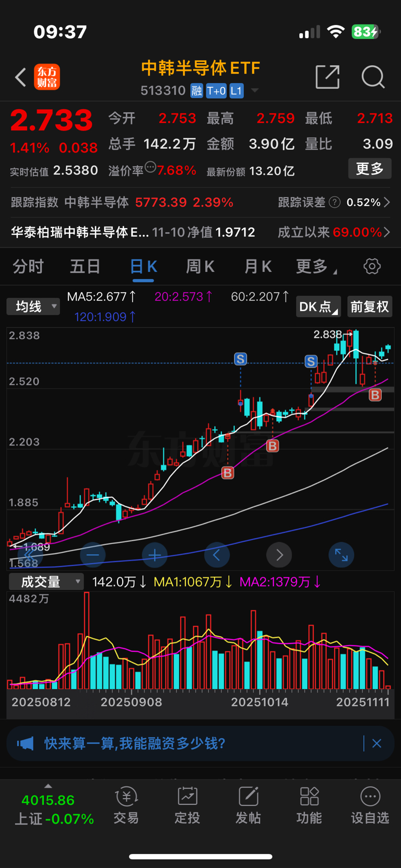Viewport: 401px width, 868px height.
Task: Close the margin financing banner
Action: 376,743
